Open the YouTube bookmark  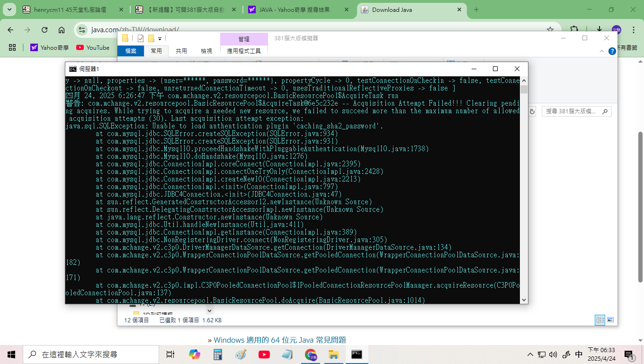coord(93,47)
